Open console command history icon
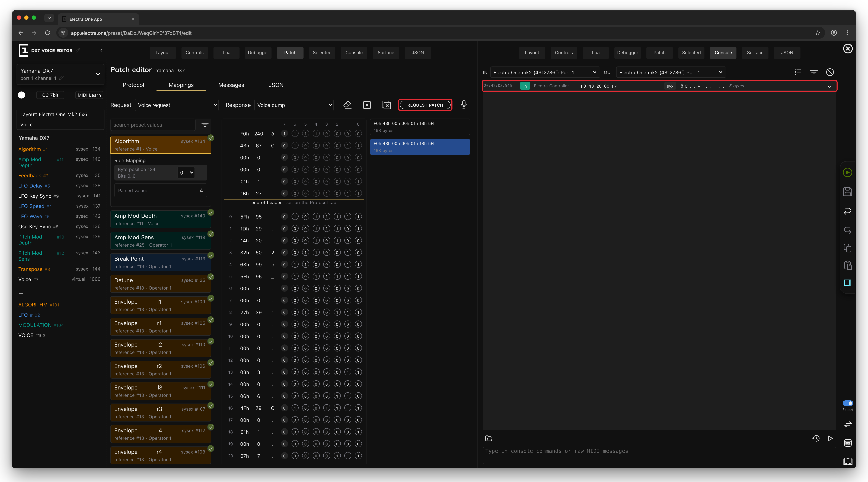The width and height of the screenshot is (868, 482). coord(816,438)
